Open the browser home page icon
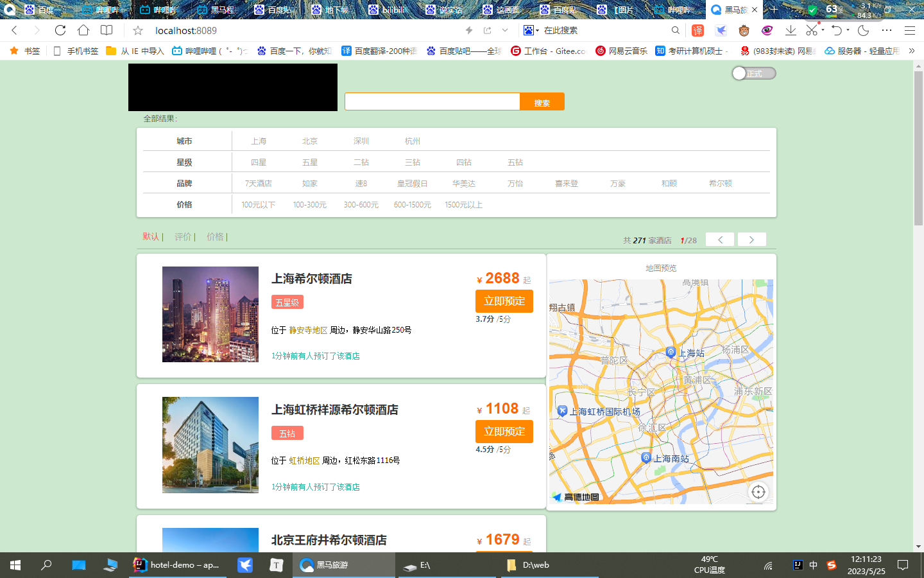Screen dimensions: 924x578 83,30
